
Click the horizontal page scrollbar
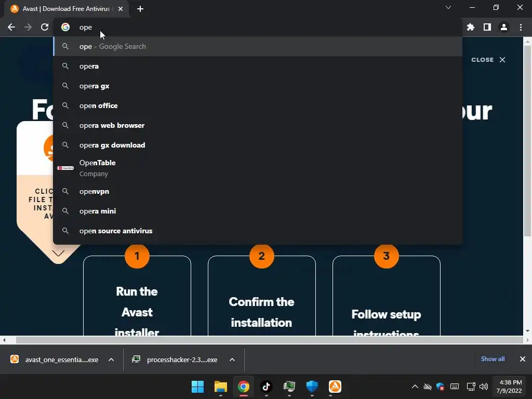269,340
